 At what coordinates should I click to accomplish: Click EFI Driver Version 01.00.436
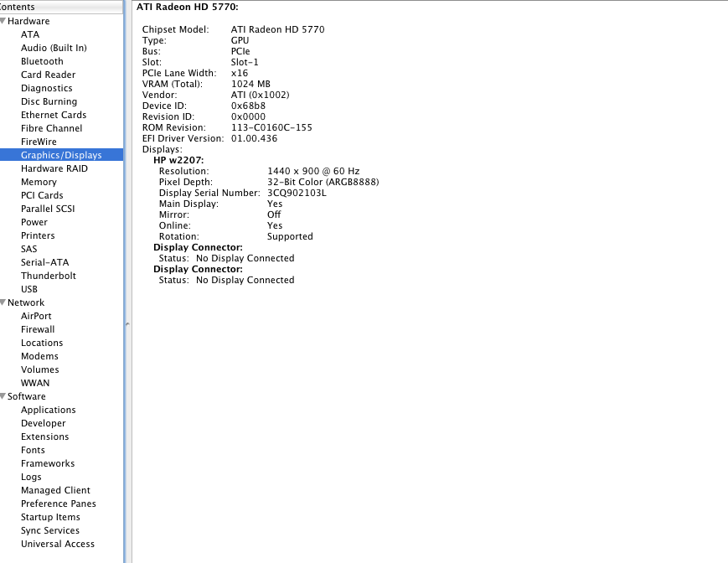[x=255, y=138]
